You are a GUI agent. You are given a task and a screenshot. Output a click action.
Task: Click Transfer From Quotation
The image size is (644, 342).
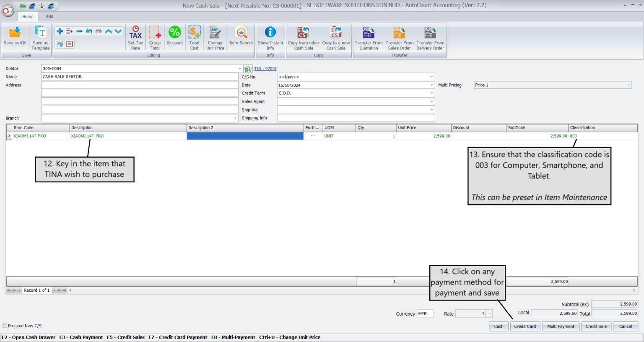369,38
